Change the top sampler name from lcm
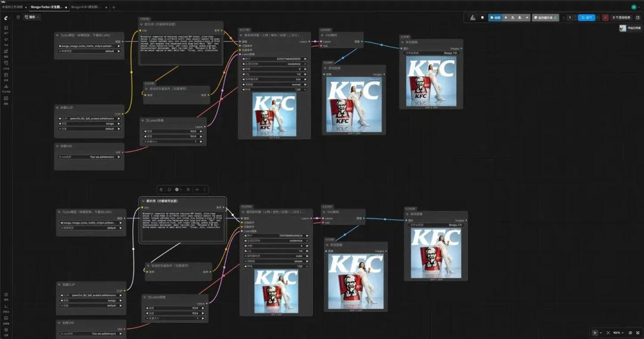Image resolution: width=644 pixels, height=339 pixels. coord(274,79)
